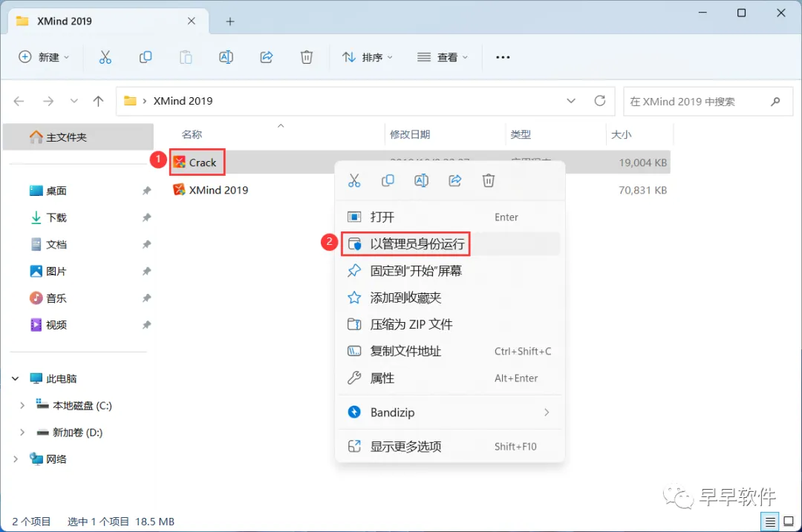Open 下载 in the sidebar
Screen dimensions: 802x532
(x=56, y=217)
